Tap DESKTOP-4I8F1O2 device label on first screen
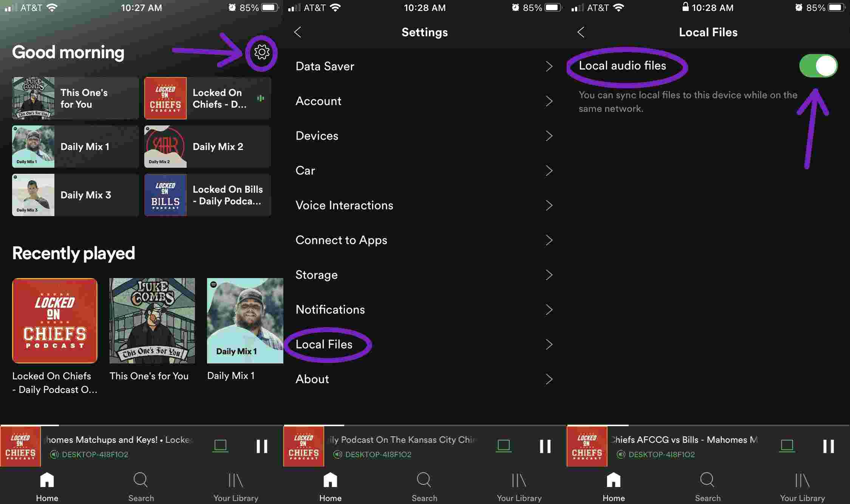The image size is (850, 504). (95, 455)
